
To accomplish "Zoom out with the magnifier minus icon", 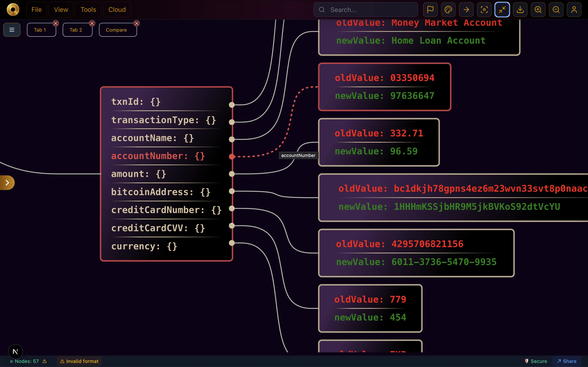I will pos(556,9).
